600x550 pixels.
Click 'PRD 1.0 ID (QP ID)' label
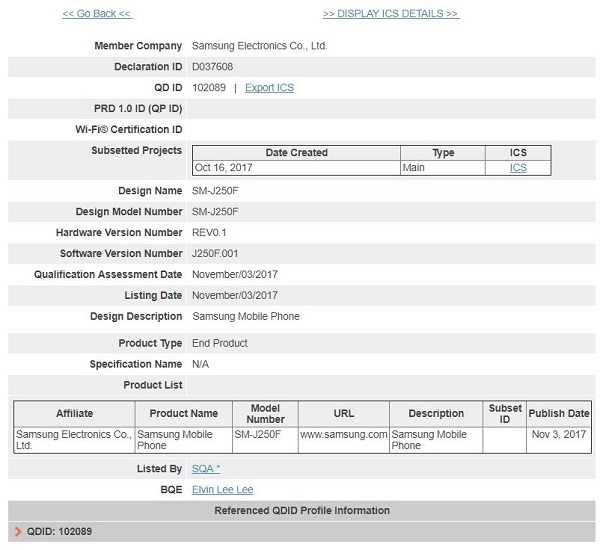tap(138, 109)
